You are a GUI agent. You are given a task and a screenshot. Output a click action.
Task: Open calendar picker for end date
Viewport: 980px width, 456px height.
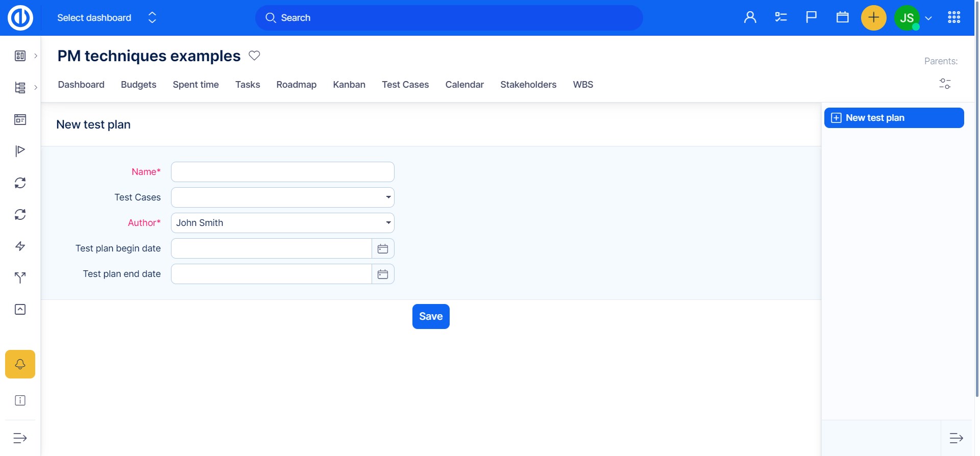pos(383,274)
